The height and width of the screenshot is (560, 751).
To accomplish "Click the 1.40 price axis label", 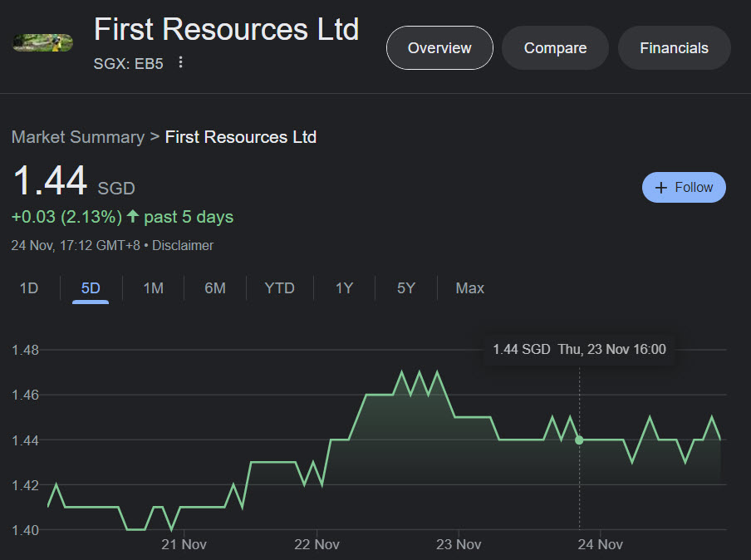I will pos(26,530).
